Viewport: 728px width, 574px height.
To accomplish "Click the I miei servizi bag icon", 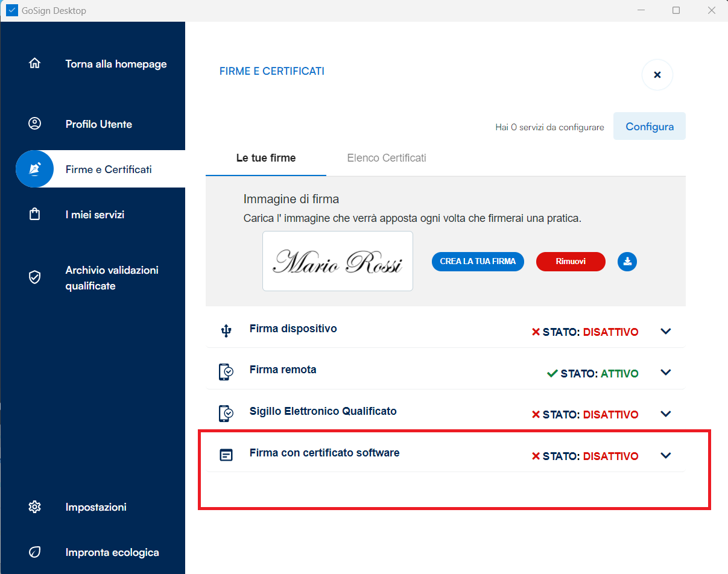I will click(x=35, y=215).
